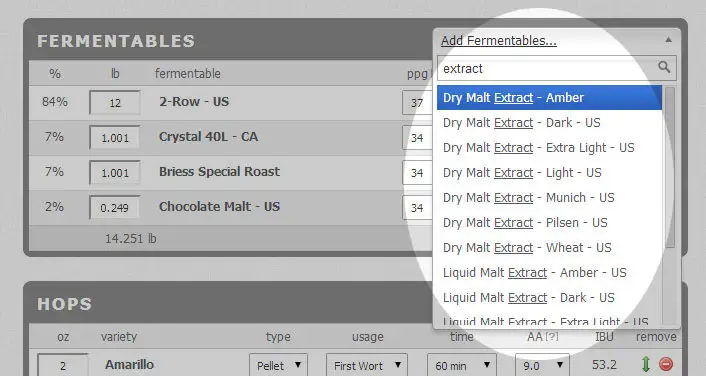Click the green reorder arrow for Amarillo

pyautogui.click(x=646, y=364)
